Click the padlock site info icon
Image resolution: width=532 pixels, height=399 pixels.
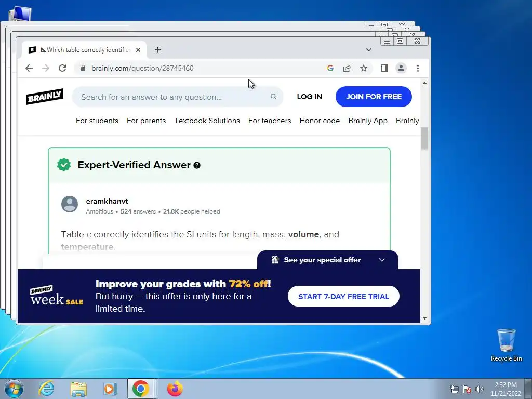pos(83,68)
